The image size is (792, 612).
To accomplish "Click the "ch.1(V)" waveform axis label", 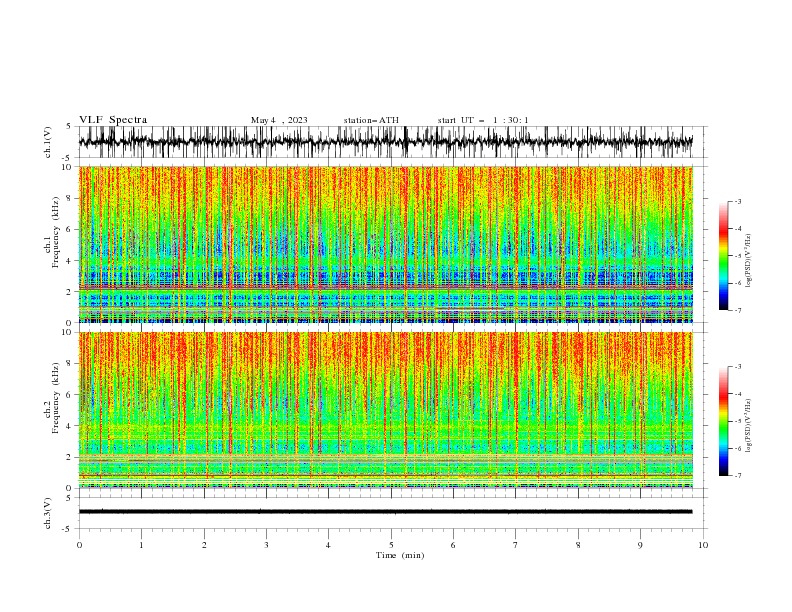I will 48,142.
